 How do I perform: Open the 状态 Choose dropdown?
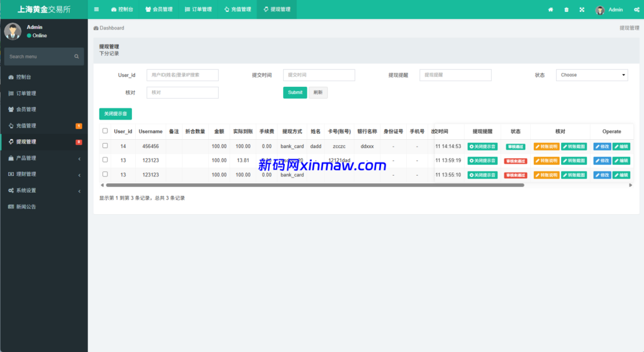click(x=592, y=75)
